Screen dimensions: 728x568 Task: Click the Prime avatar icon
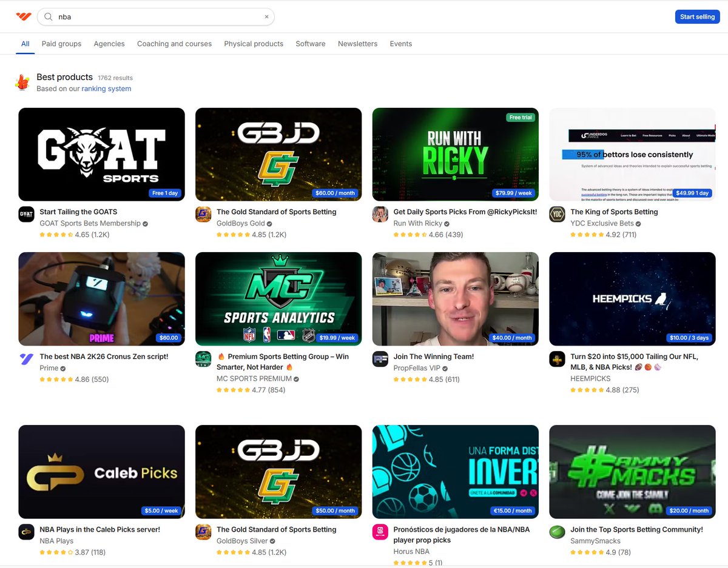[26, 359]
